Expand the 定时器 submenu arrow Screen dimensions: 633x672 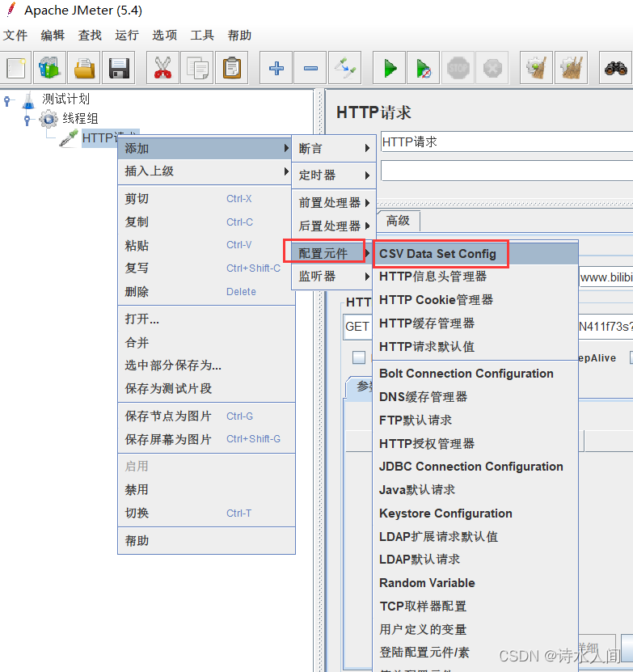(367, 175)
